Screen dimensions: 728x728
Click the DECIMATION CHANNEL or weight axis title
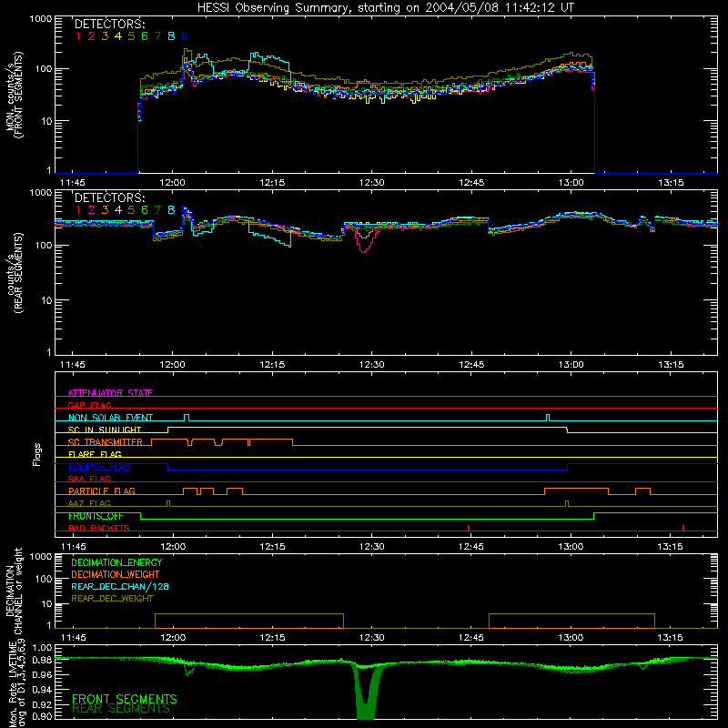[x=14, y=591]
